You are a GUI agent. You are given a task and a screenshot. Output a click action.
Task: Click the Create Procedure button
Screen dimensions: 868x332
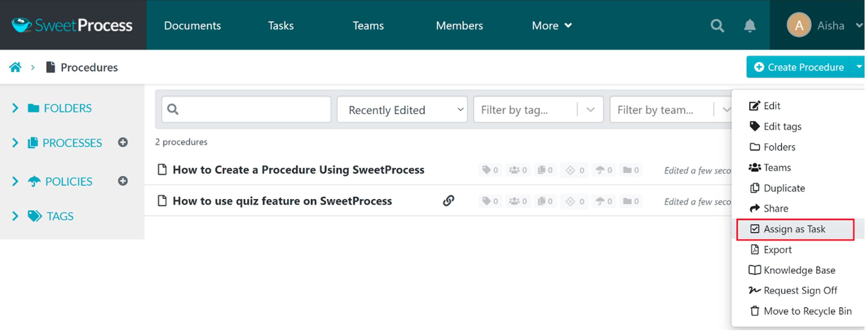[x=801, y=67]
